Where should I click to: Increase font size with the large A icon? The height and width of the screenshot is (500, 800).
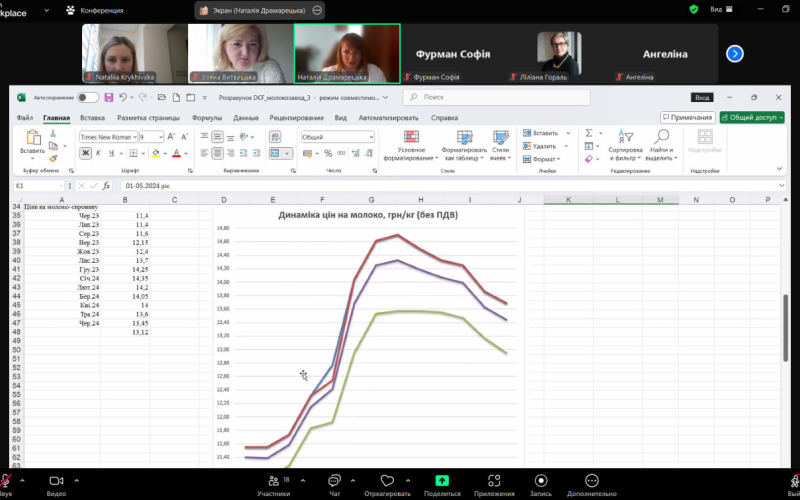click(171, 137)
